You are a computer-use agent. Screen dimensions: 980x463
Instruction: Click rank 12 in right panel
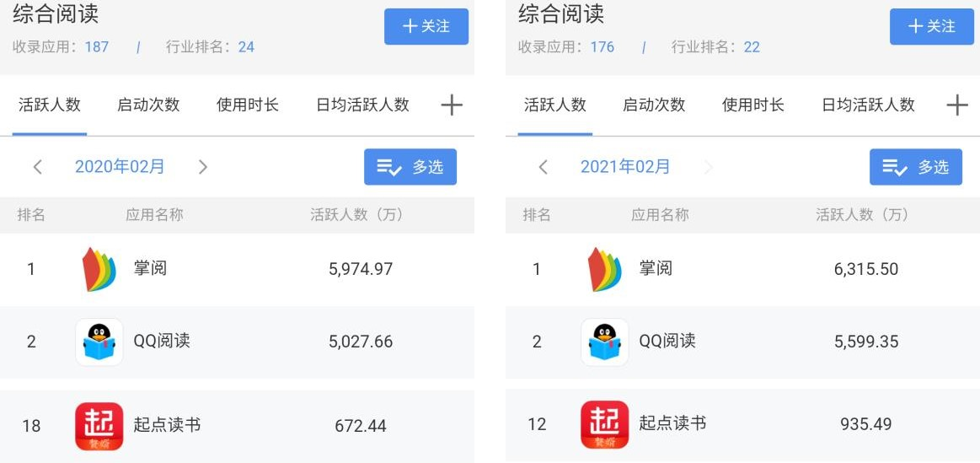click(537, 424)
